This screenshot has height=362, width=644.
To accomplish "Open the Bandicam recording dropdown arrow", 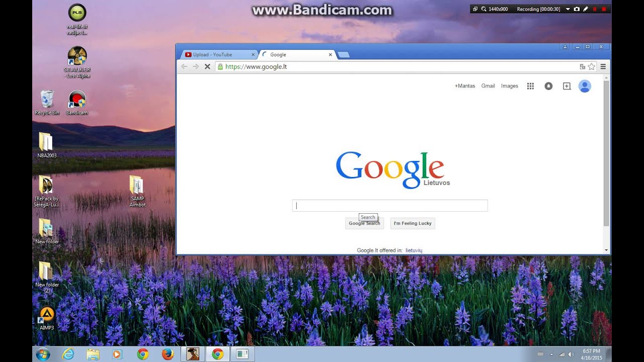I will 568,9.
